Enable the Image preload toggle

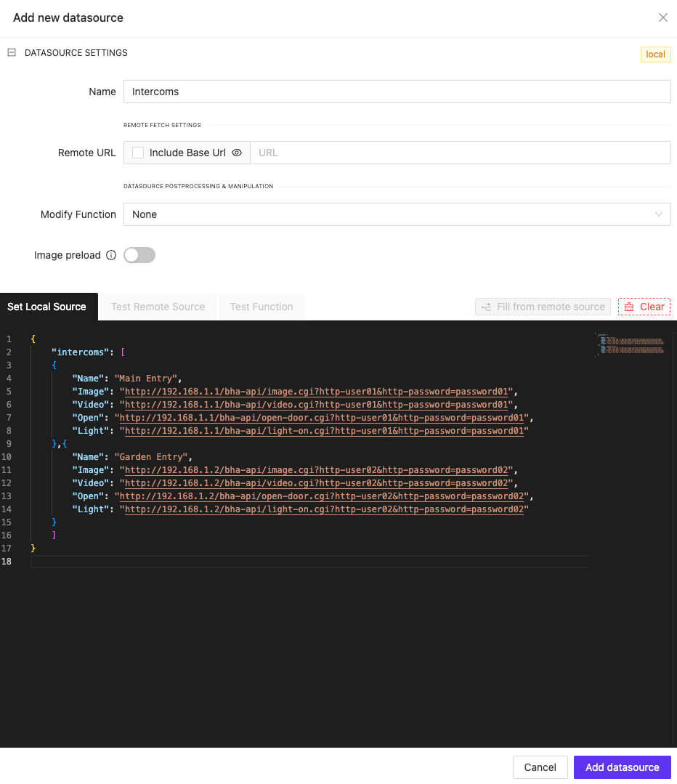click(x=139, y=255)
